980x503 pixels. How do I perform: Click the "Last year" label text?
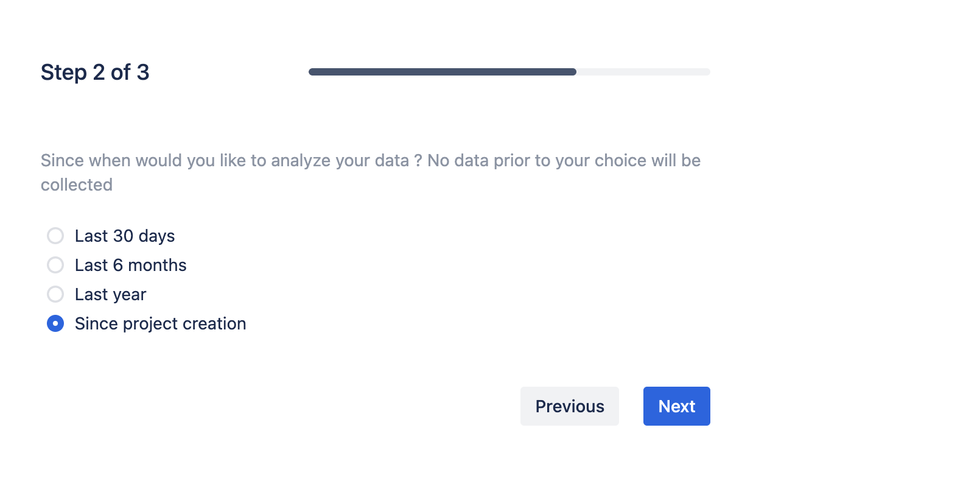coord(110,294)
